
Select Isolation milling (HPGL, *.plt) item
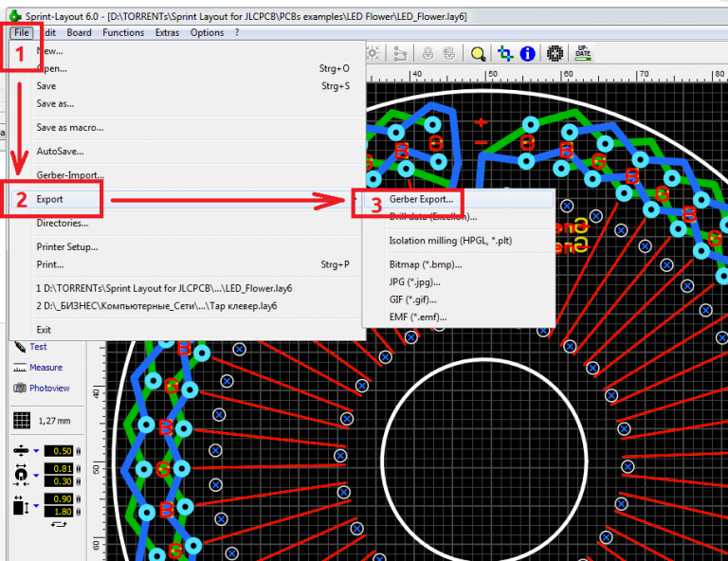click(459, 241)
